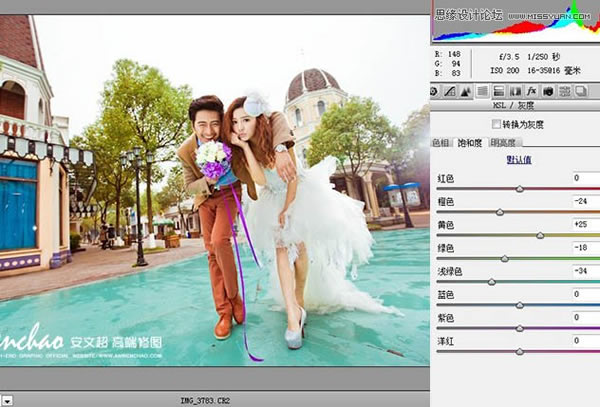Open the Split Toning panel icon
Screen dimensions: 600x407
tap(498, 91)
